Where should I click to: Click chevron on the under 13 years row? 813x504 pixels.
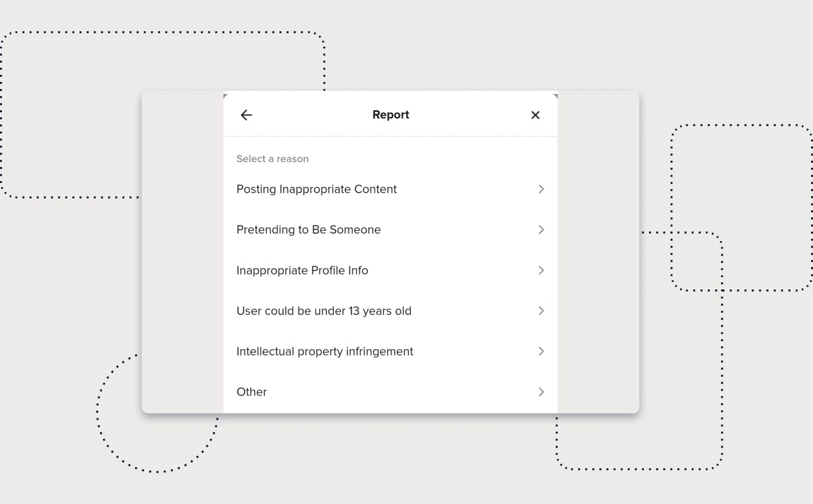pos(541,311)
